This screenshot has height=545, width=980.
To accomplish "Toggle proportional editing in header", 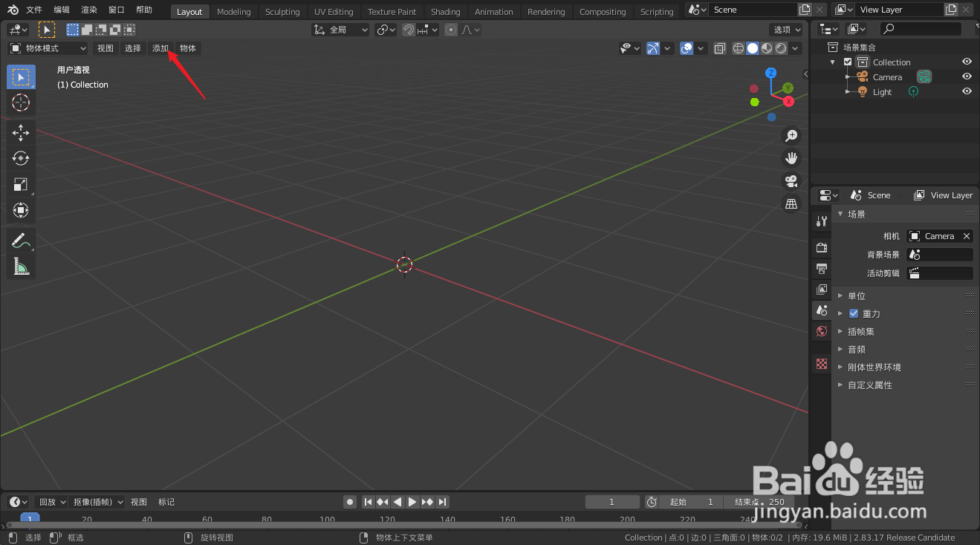I will pyautogui.click(x=451, y=30).
